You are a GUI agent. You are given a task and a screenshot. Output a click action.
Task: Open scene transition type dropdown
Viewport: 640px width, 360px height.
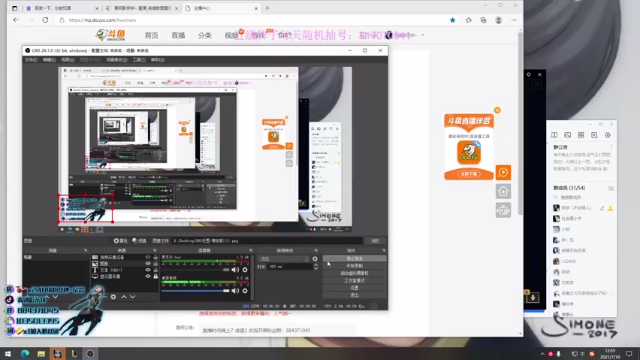[x=284, y=259]
